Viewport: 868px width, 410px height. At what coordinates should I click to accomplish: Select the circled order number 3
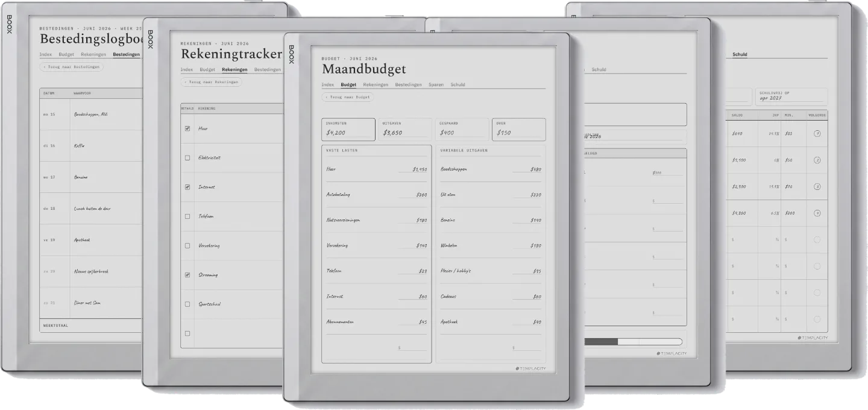[817, 186]
